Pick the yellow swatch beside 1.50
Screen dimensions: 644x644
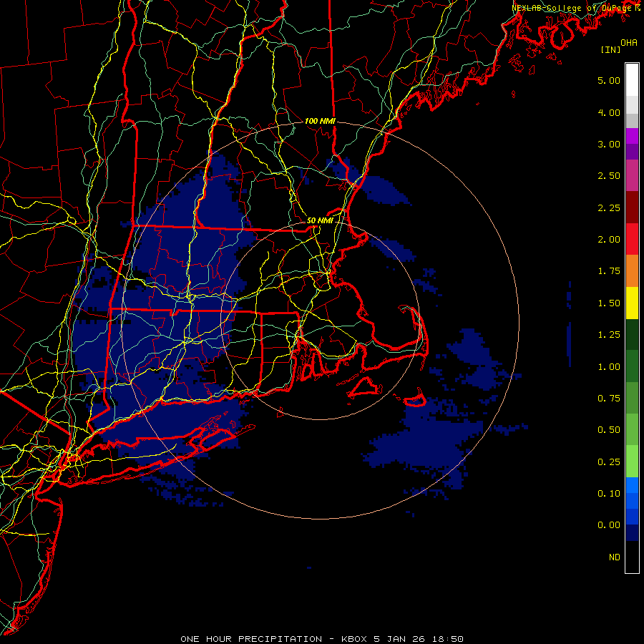[632, 303]
